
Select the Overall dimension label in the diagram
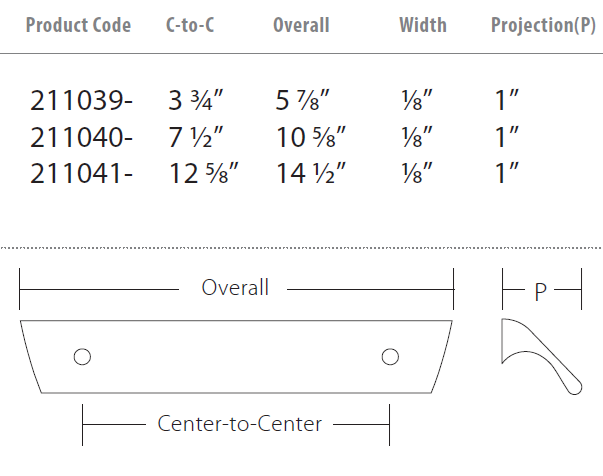click(235, 288)
